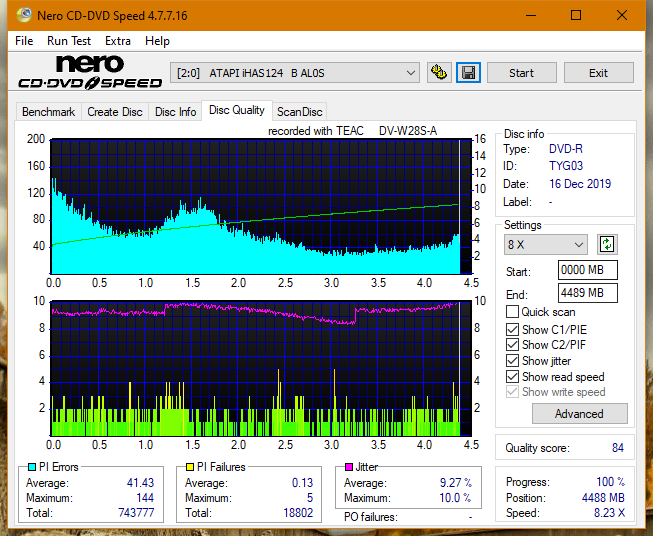The width and height of the screenshot is (653, 536).
Task: Switch to the Benchmark tab
Action: point(49,112)
